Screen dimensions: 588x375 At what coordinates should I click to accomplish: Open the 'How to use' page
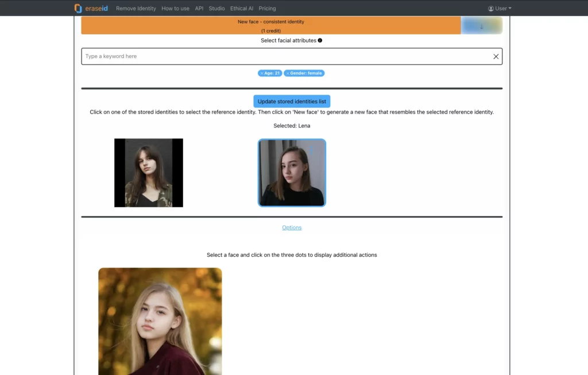[175, 8]
